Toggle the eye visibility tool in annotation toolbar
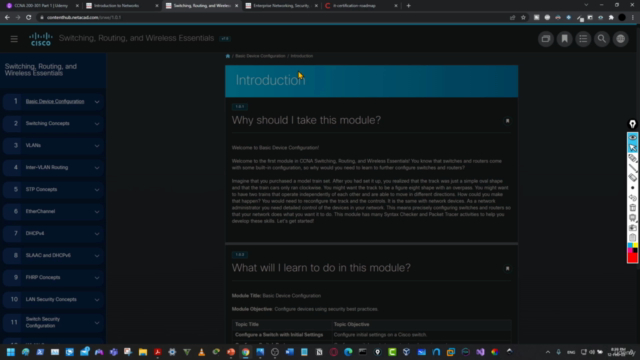This screenshot has height=360, width=640. pyautogui.click(x=632, y=138)
